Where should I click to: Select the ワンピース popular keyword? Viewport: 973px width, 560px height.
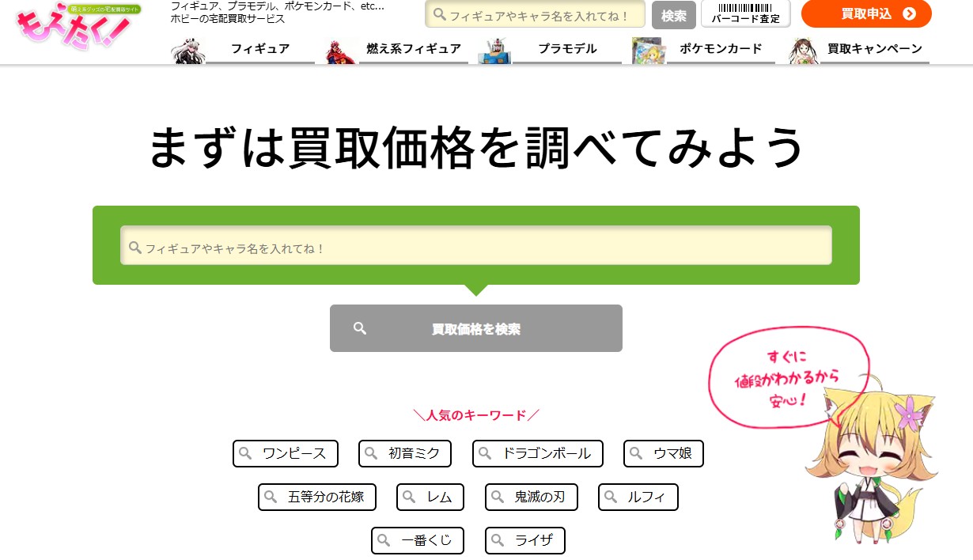point(285,453)
